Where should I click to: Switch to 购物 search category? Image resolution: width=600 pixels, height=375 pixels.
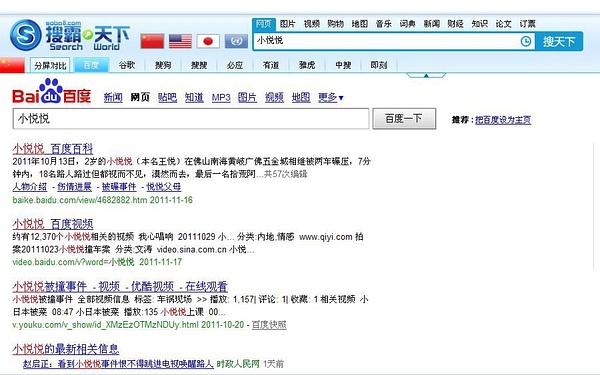coord(336,24)
